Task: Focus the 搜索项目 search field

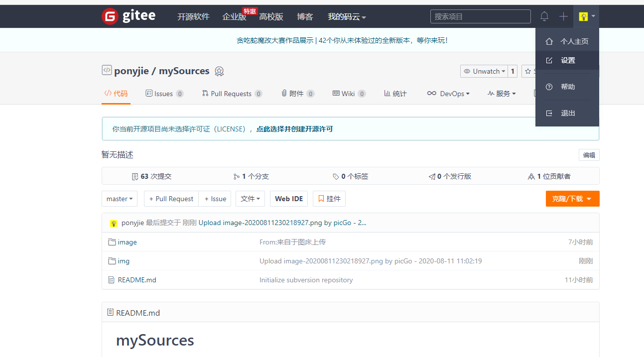Action: (x=481, y=16)
